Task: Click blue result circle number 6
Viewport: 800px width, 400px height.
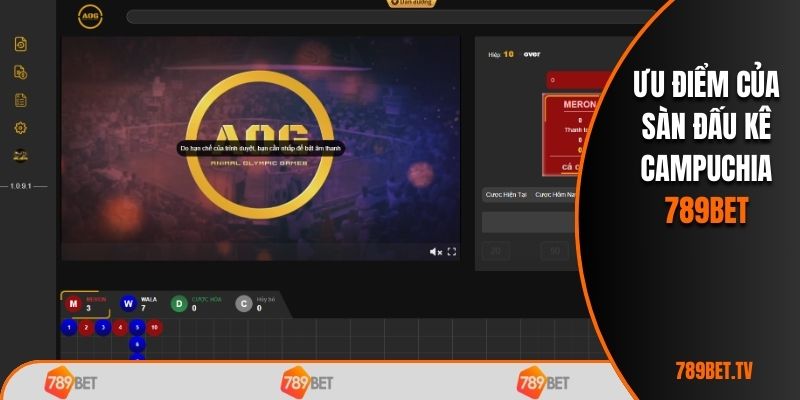Action: (x=137, y=345)
